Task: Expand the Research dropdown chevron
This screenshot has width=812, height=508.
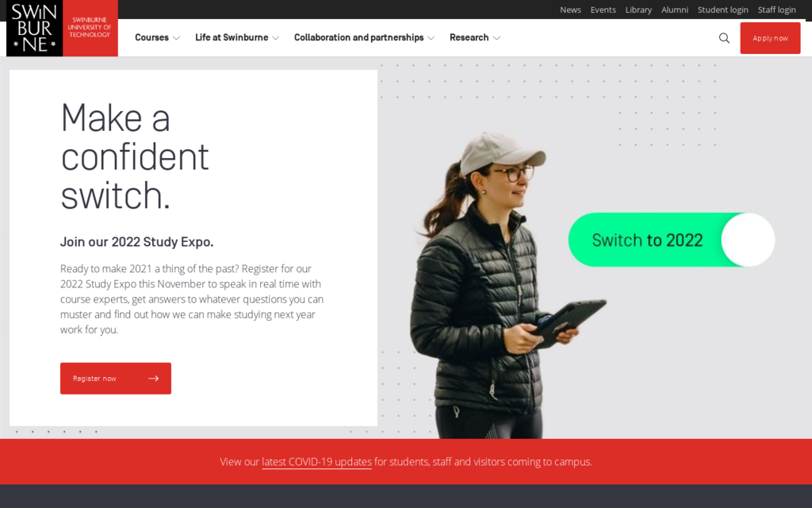Action: 496,38
